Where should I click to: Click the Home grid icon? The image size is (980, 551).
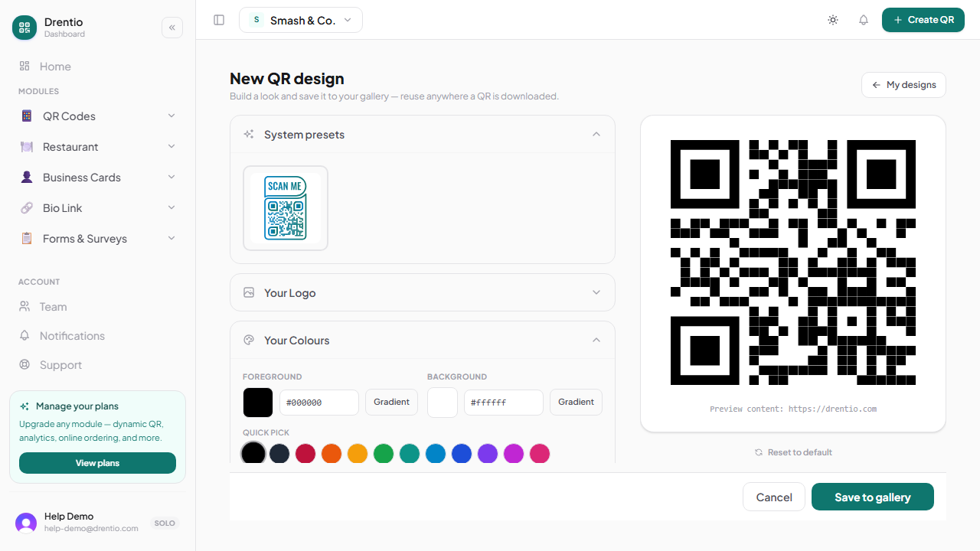click(x=24, y=67)
